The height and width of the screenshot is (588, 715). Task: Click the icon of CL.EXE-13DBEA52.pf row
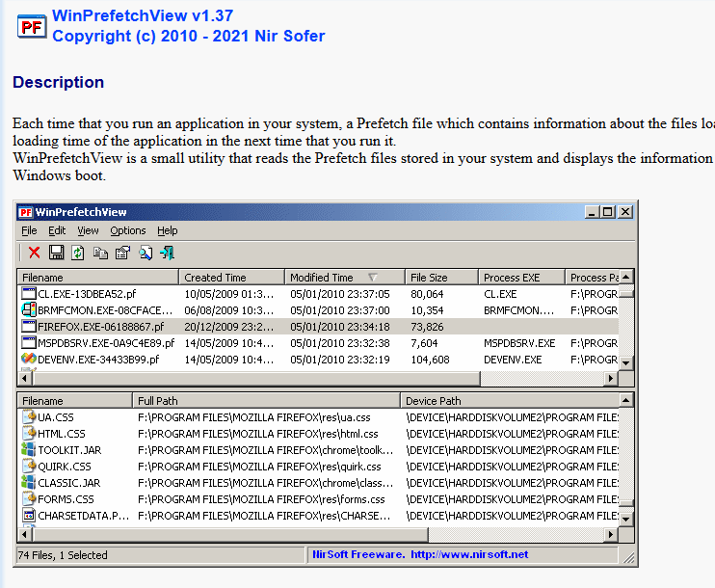click(29, 293)
